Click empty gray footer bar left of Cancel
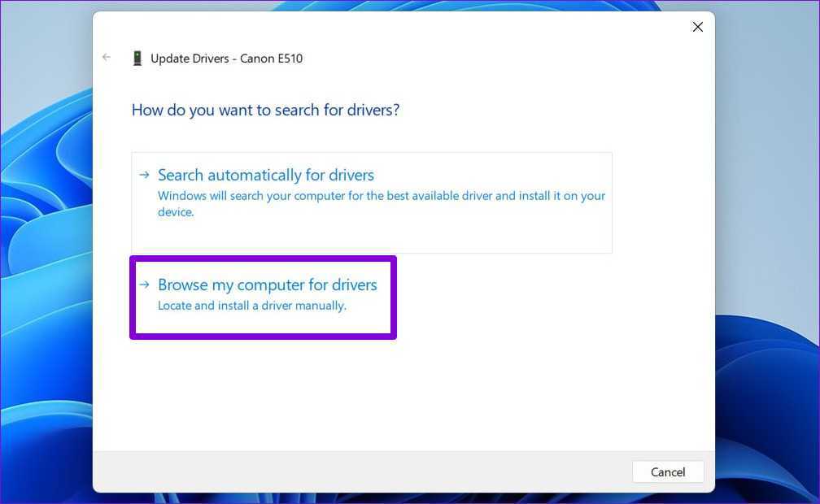The height and width of the screenshot is (504, 820). tap(358, 471)
